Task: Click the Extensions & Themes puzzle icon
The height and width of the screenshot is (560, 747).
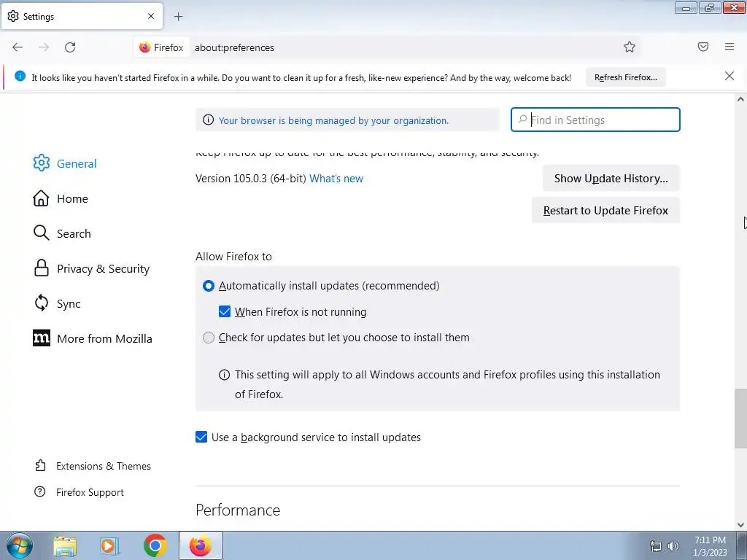Action: click(x=41, y=465)
